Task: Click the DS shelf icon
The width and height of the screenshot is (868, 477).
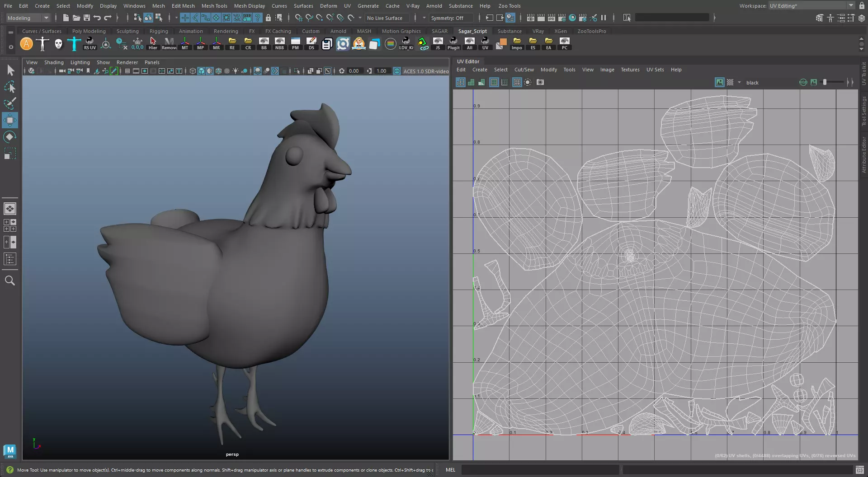Action: [311, 44]
